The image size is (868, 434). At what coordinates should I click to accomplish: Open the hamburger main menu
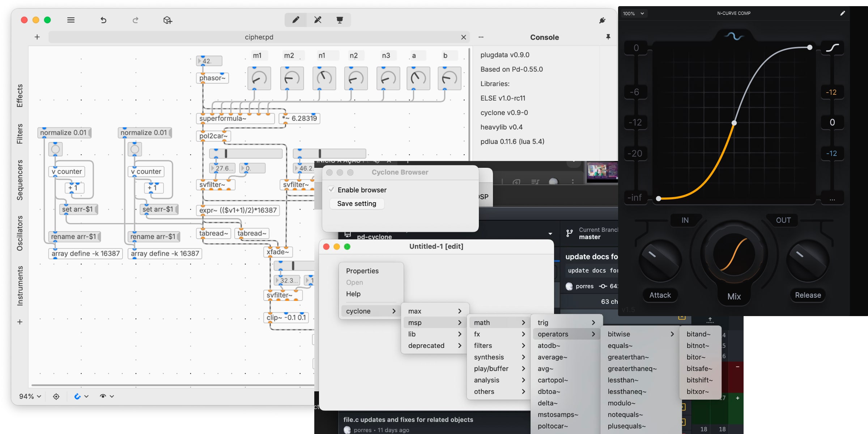[71, 20]
